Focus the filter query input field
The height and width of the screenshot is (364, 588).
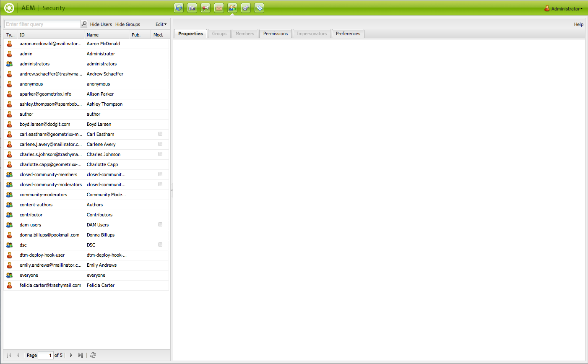coord(42,24)
